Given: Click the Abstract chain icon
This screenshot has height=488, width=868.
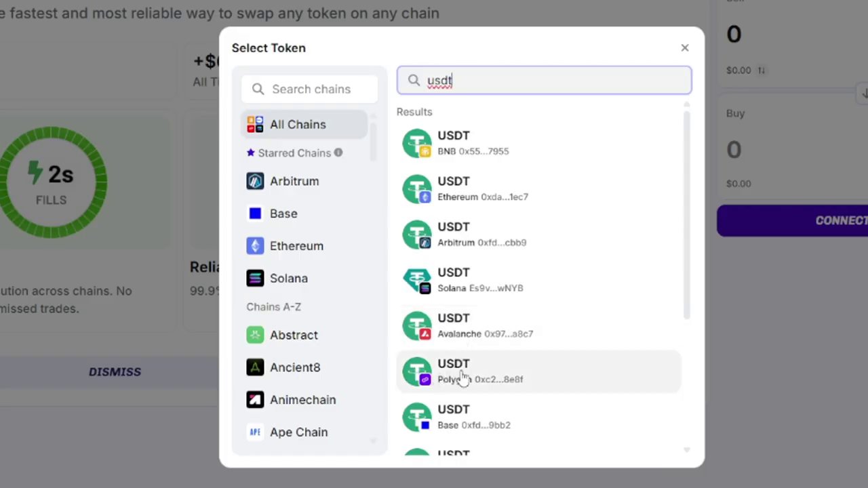Looking at the screenshot, I should [255, 335].
